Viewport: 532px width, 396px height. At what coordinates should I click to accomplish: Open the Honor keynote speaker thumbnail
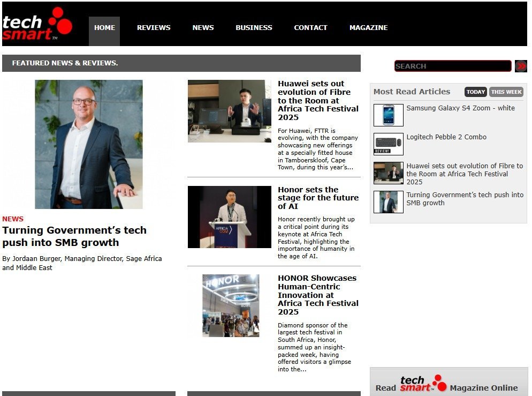pos(230,216)
